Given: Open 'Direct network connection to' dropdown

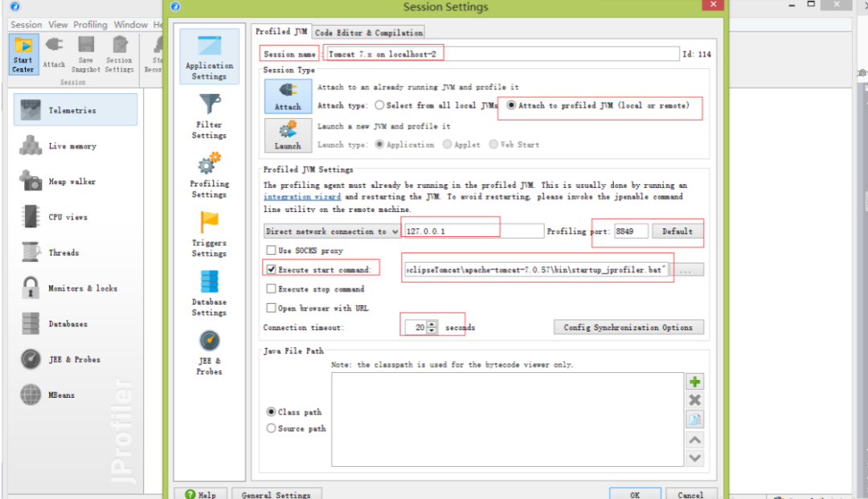Looking at the screenshot, I should 332,231.
